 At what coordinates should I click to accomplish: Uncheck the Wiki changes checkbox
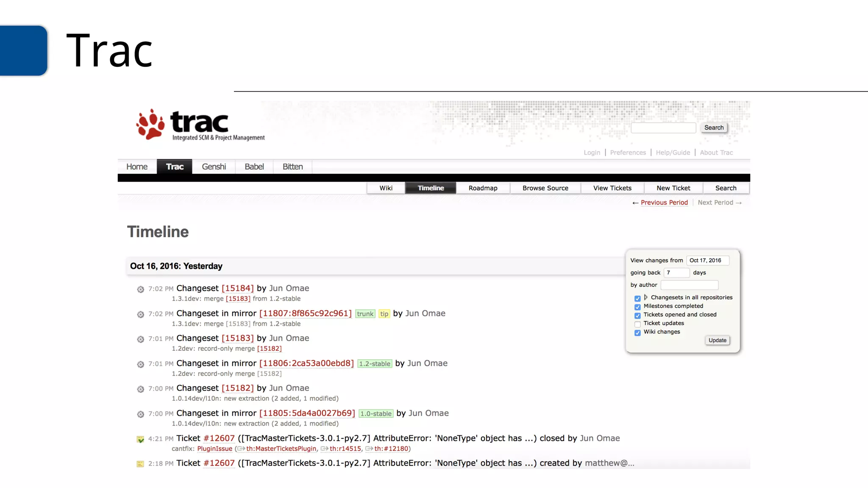point(637,333)
